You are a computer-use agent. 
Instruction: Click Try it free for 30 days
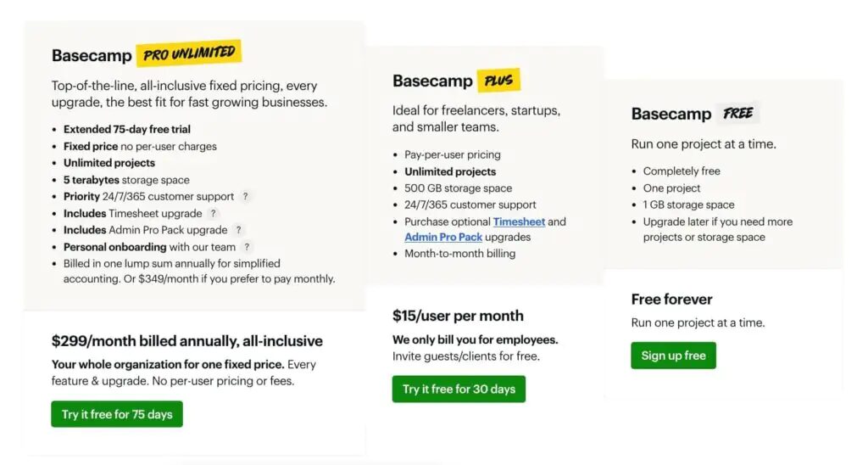tap(459, 389)
